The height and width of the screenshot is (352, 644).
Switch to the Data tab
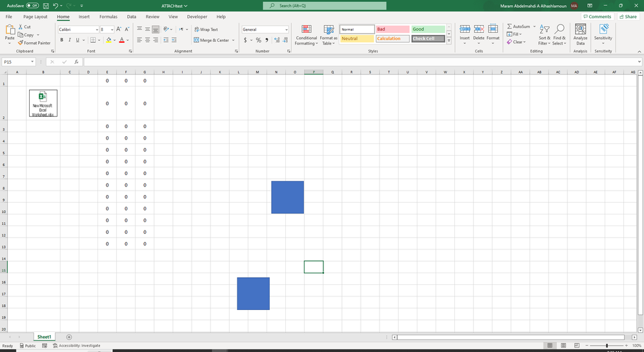132,17
